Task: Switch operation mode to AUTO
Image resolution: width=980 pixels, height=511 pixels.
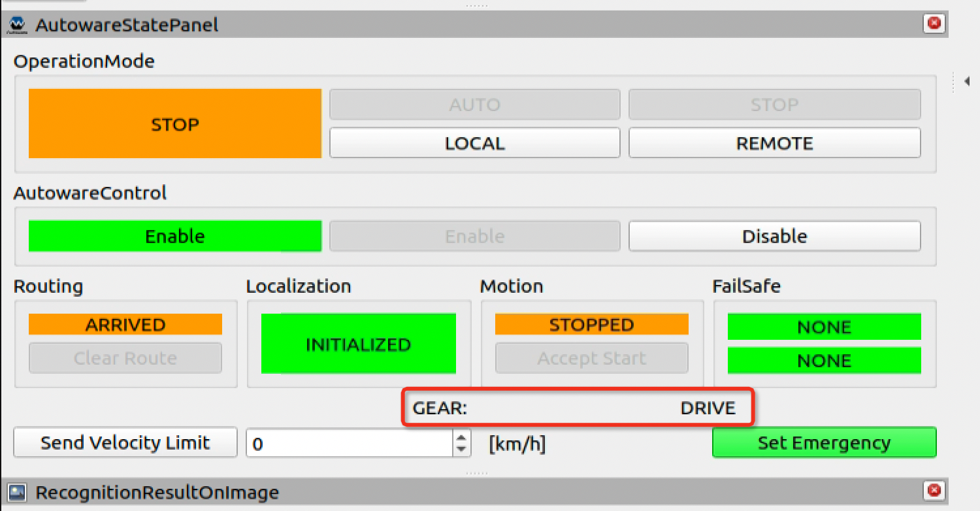Action: (x=474, y=104)
